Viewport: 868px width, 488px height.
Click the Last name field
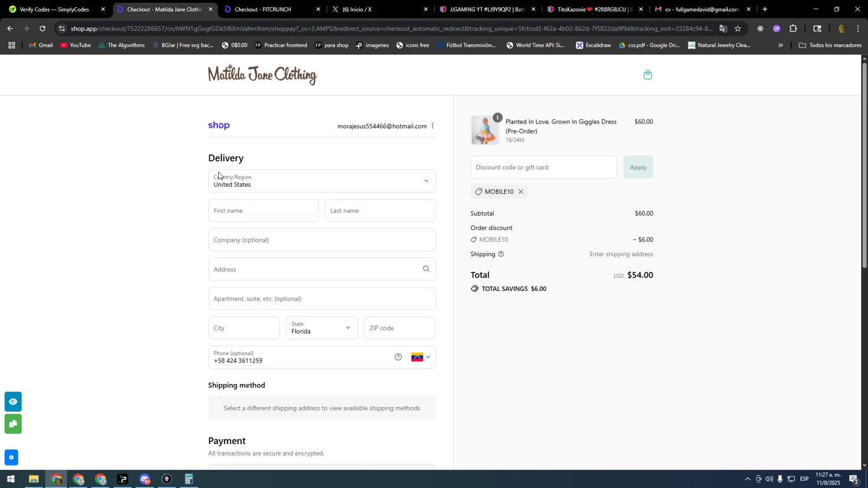(380, 210)
